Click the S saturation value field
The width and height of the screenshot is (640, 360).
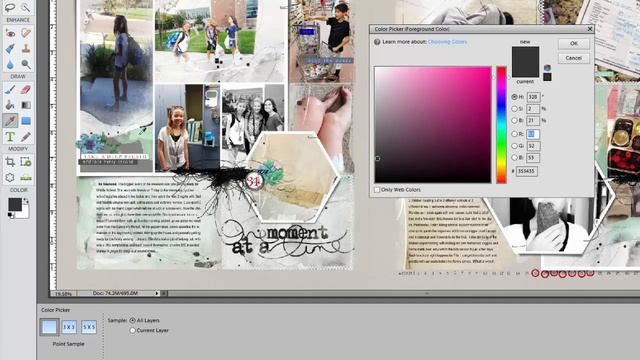(533, 109)
